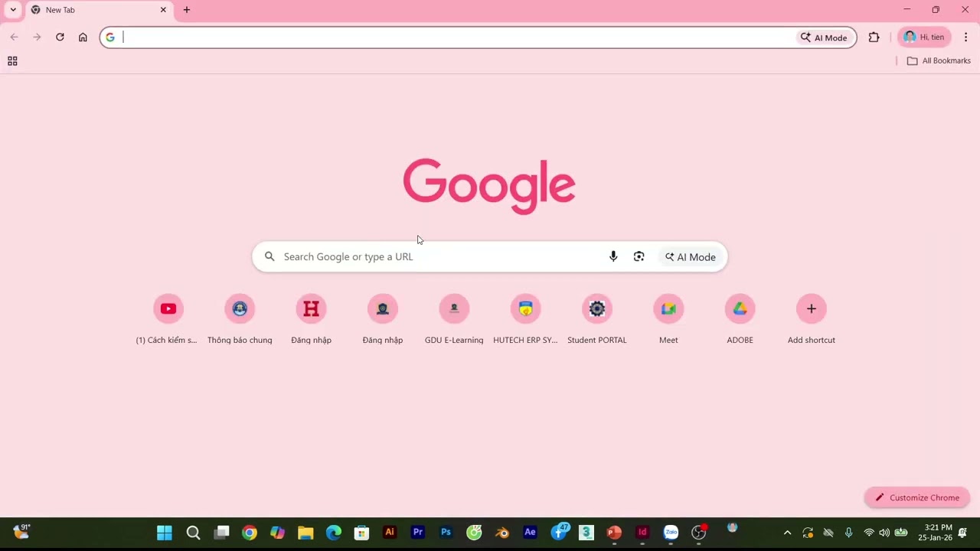Open the YouTube Cách kiếm shortcut
This screenshot has width=980, height=551.
[168, 319]
